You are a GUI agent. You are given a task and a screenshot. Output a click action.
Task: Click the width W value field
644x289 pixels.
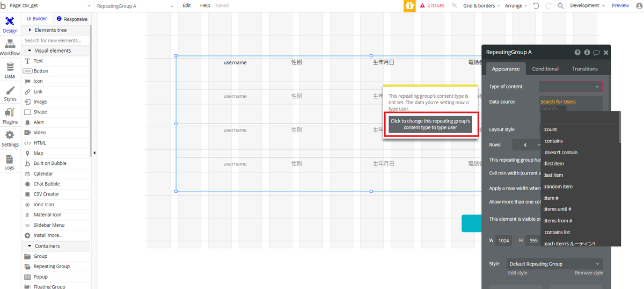point(503,241)
